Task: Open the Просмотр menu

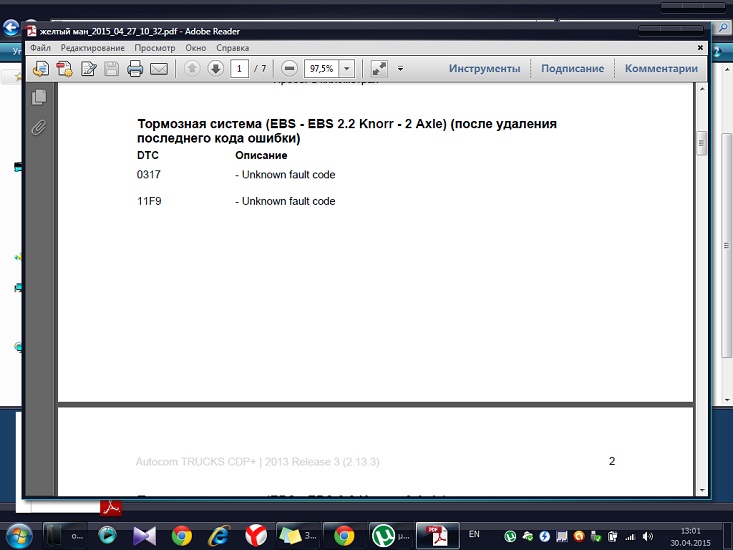Action: [155, 48]
